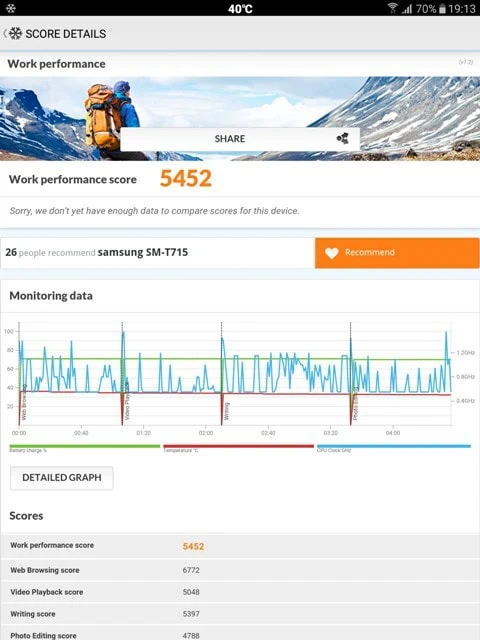
Task: Click the Web Browsing marker on graph
Action: (x=24, y=402)
